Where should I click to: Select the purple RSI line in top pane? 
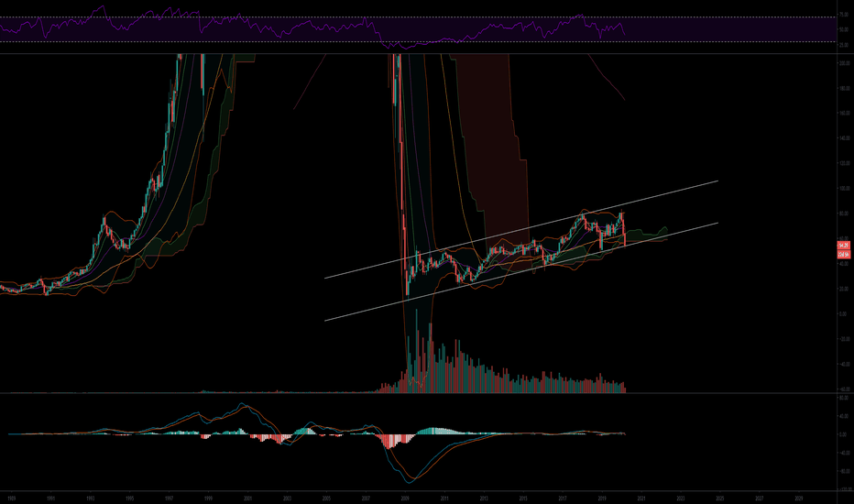tap(312, 27)
